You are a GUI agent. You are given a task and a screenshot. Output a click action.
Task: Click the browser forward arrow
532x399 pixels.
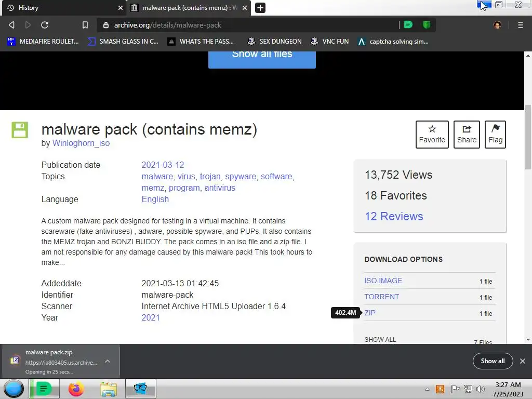tap(28, 25)
